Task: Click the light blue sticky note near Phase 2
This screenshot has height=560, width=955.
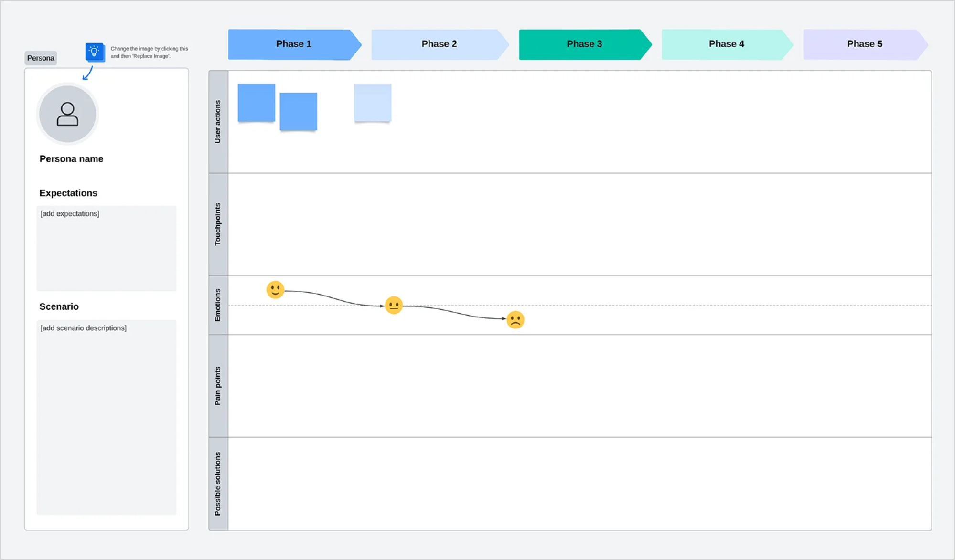Action: [x=372, y=102]
